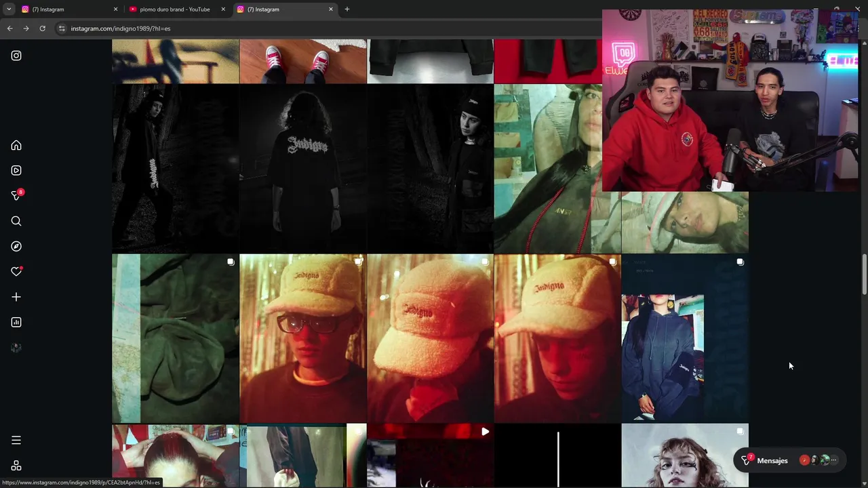
Task: Switch to the first Instagram tab
Action: pyautogui.click(x=68, y=9)
